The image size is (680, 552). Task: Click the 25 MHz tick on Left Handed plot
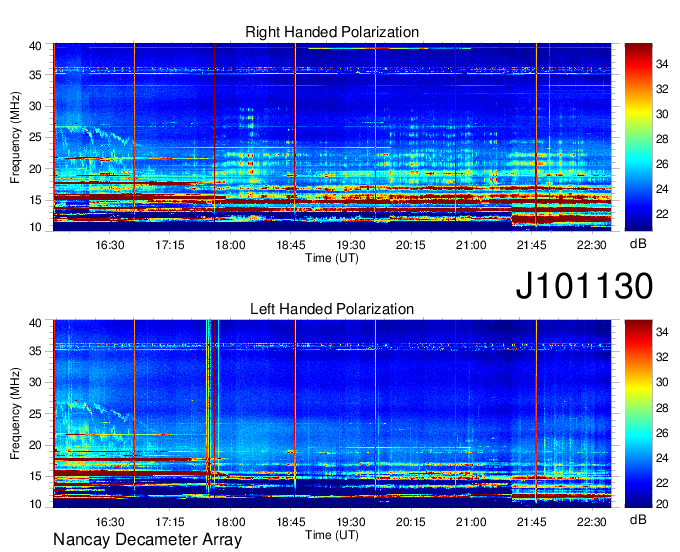[x=36, y=414]
